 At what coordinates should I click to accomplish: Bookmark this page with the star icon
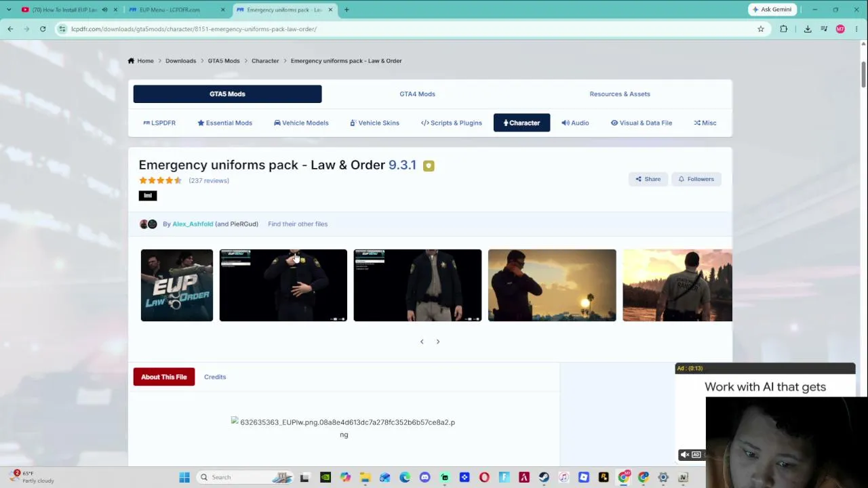(761, 29)
